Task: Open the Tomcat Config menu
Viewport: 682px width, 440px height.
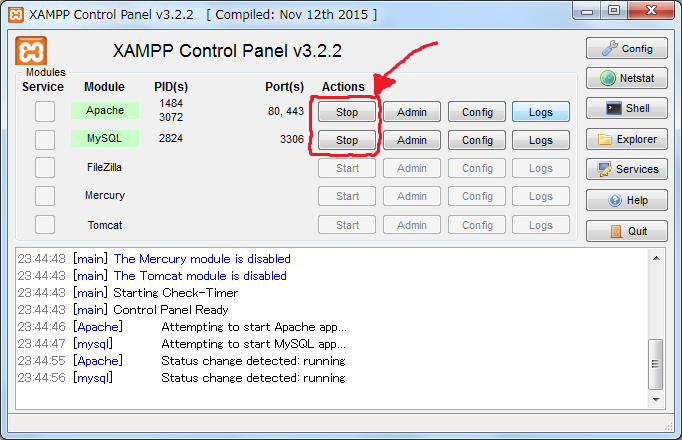Action: (477, 225)
